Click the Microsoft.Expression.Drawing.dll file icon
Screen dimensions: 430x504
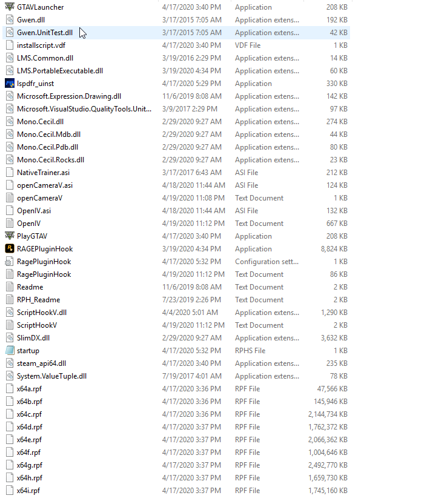click(x=10, y=96)
